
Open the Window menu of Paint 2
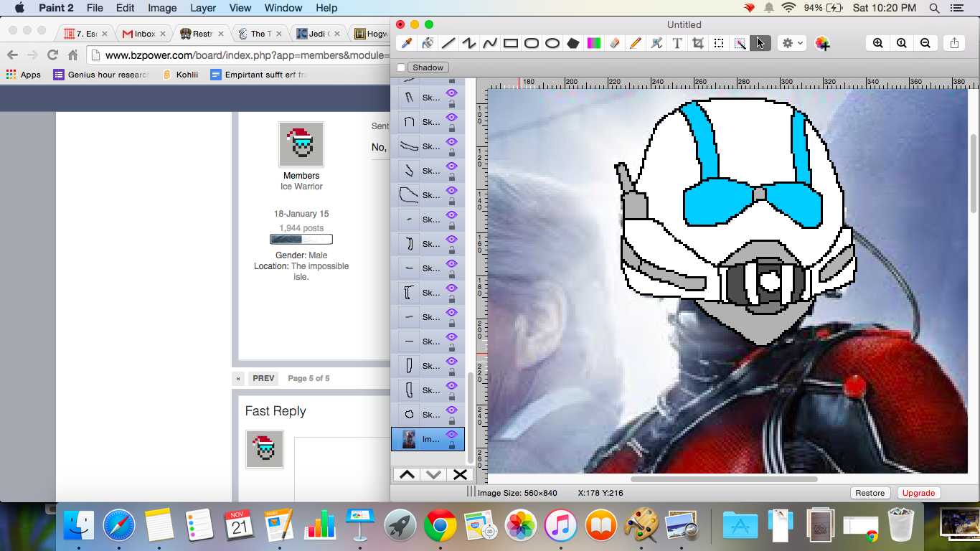pyautogui.click(x=283, y=8)
